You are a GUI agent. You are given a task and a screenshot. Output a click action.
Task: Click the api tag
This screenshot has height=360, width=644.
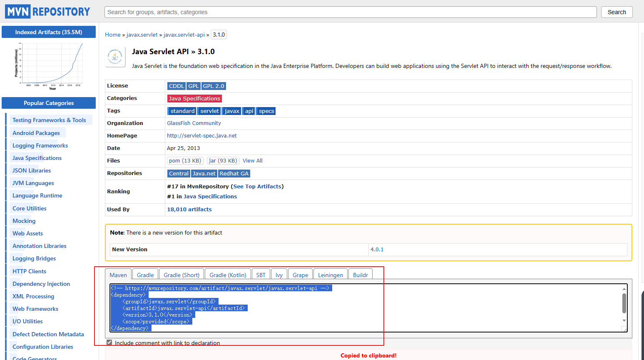click(x=249, y=111)
